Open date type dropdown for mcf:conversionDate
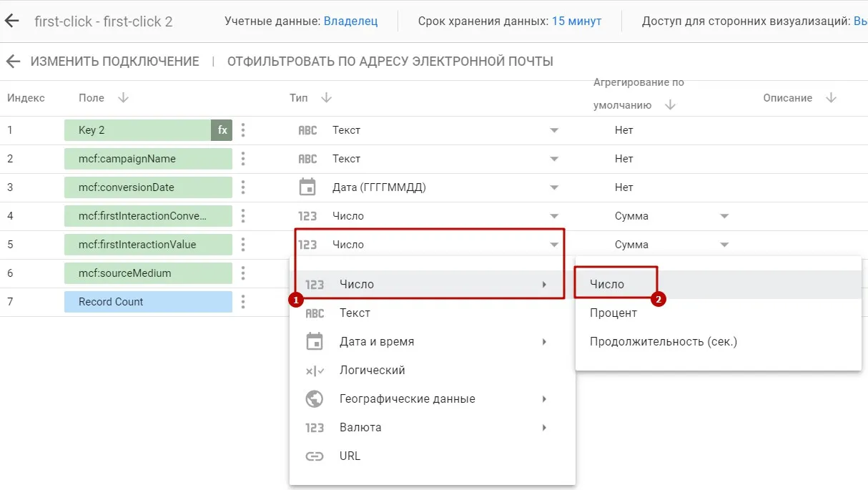The width and height of the screenshot is (868, 490). click(x=554, y=187)
